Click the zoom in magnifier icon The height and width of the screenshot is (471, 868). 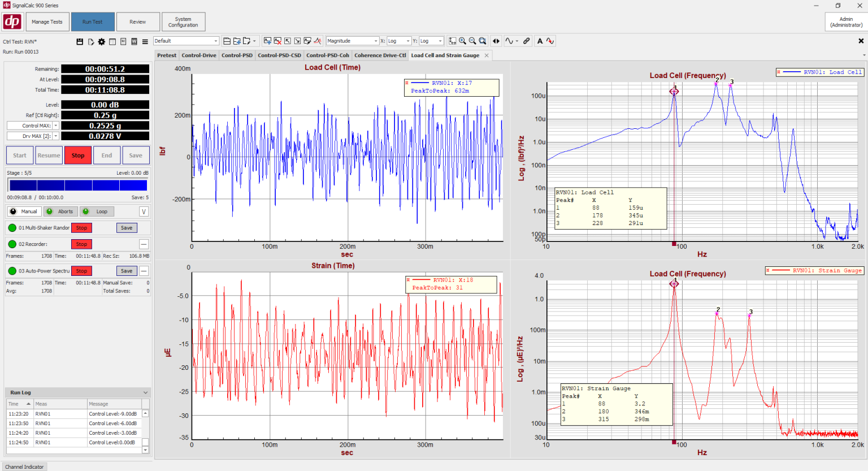(462, 41)
